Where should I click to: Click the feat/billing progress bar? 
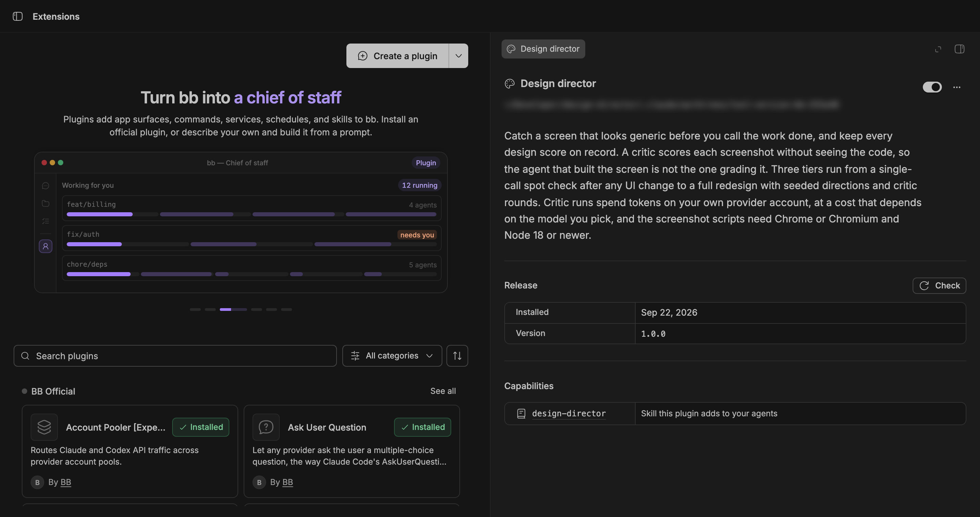[251, 214]
